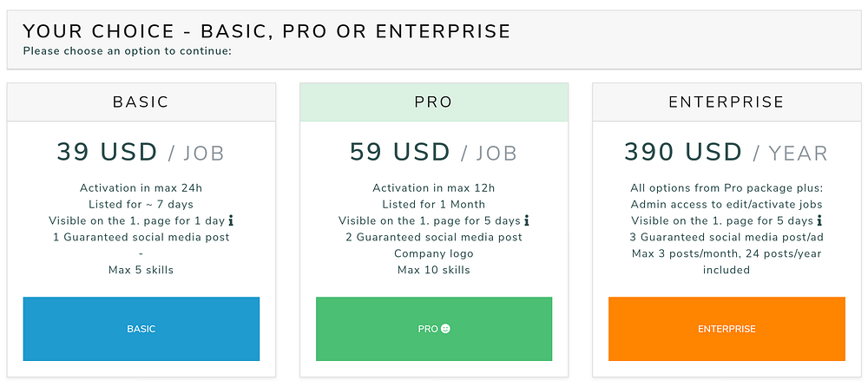Click the 'Your Choice' page heading
This screenshot has height=387, width=868.
click(x=266, y=31)
